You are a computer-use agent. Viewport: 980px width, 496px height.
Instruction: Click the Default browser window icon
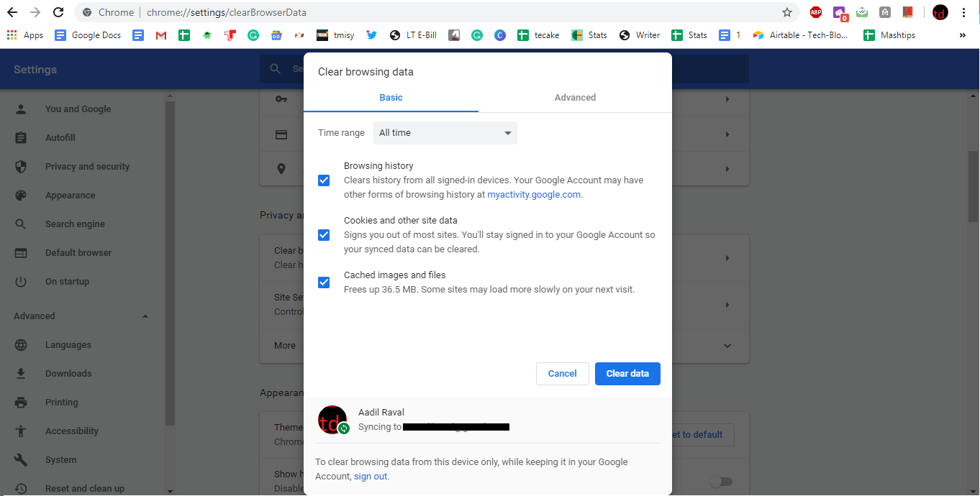tap(21, 252)
